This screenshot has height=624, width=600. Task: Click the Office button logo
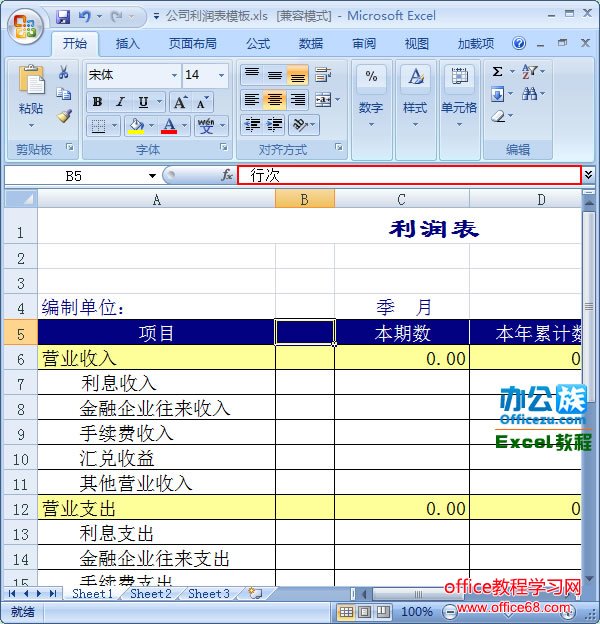point(25,25)
